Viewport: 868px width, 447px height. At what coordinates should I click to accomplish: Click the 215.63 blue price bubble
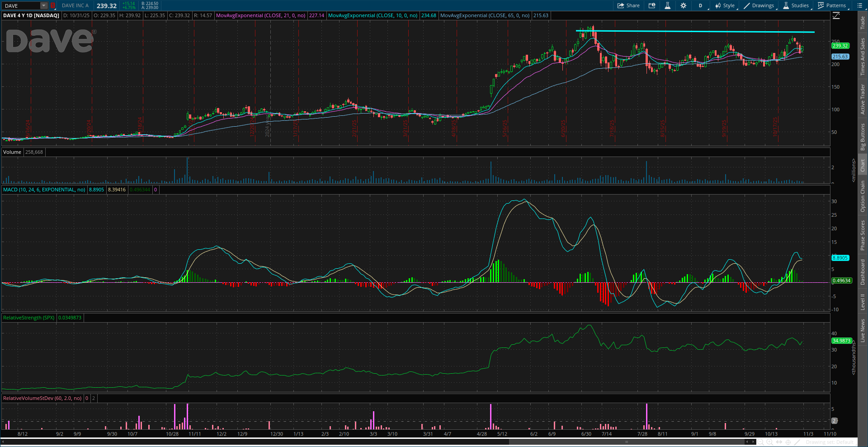click(840, 57)
